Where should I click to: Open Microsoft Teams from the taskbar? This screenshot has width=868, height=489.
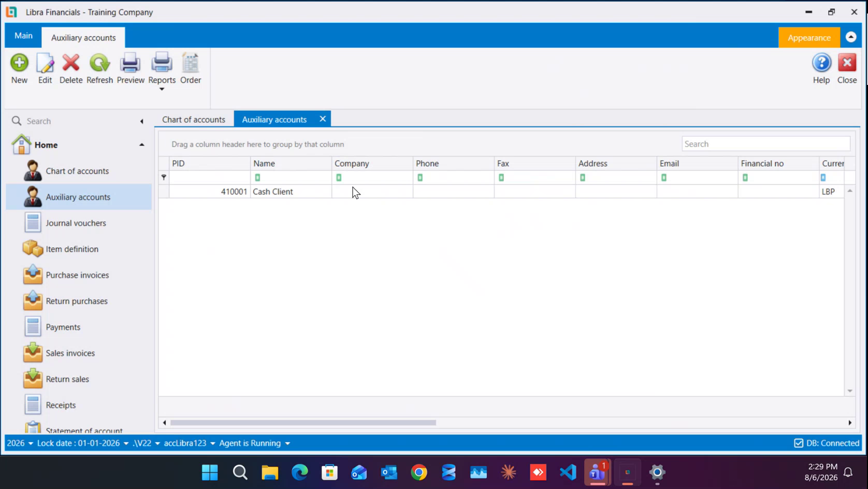coord(598,472)
